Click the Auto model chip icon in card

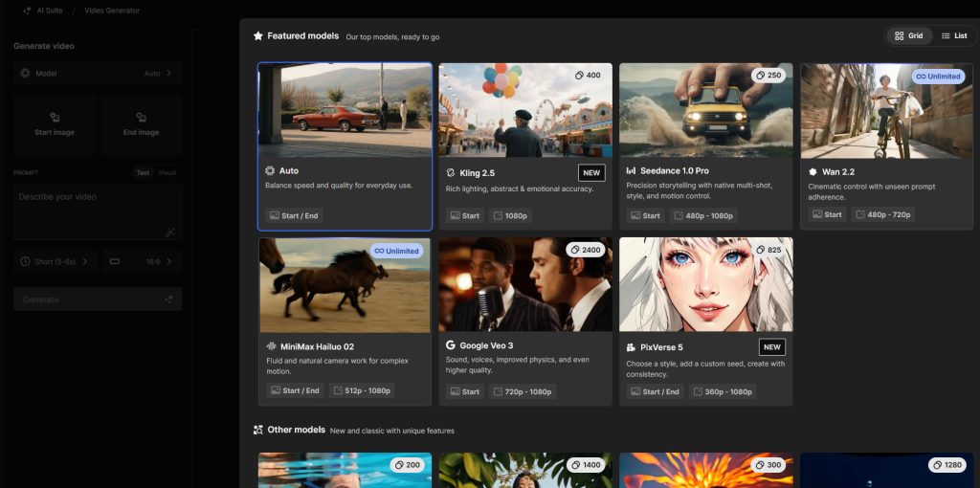click(270, 170)
